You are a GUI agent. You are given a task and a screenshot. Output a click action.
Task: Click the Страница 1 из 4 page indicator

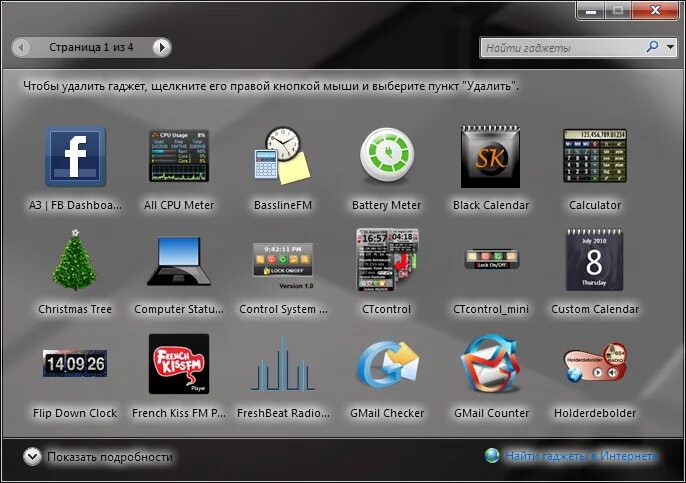[91, 47]
